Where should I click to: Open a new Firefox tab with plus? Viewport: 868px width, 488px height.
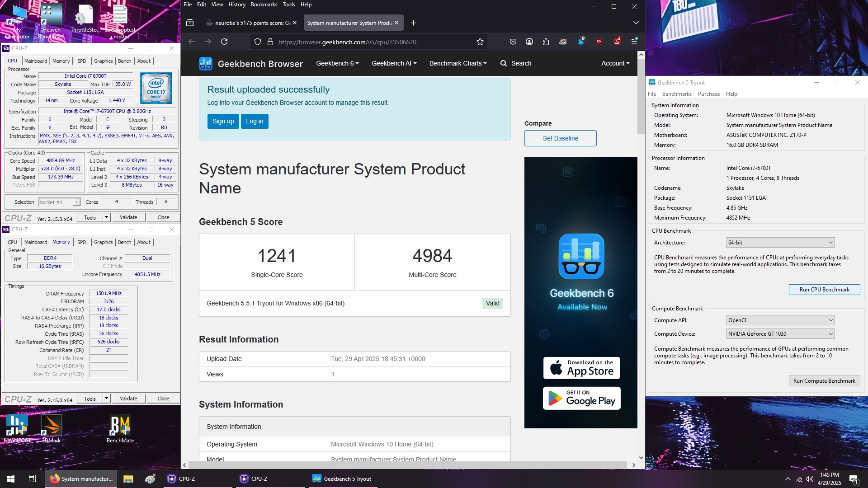[413, 23]
